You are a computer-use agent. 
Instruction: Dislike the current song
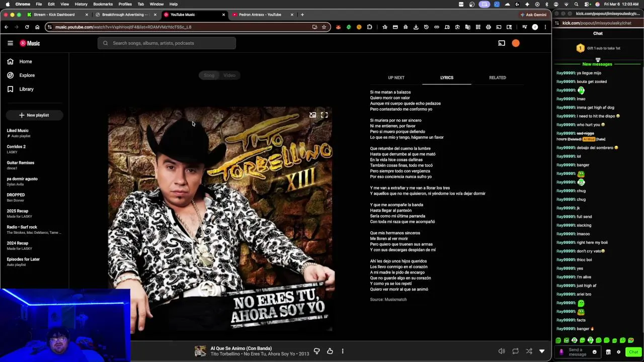(x=316, y=351)
